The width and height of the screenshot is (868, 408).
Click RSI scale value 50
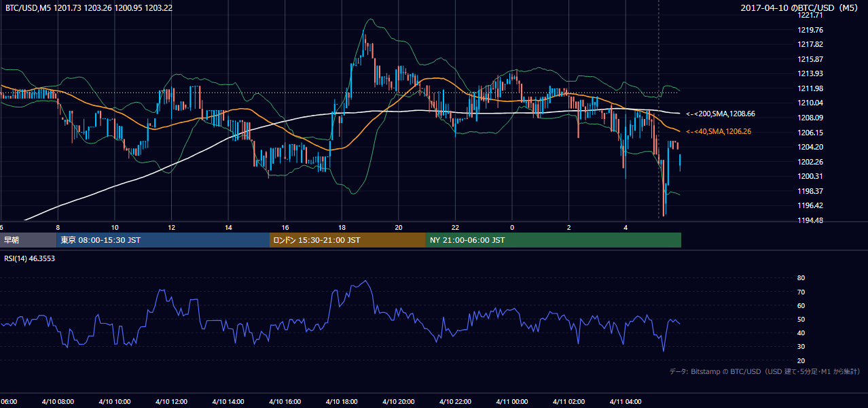pyautogui.click(x=801, y=319)
